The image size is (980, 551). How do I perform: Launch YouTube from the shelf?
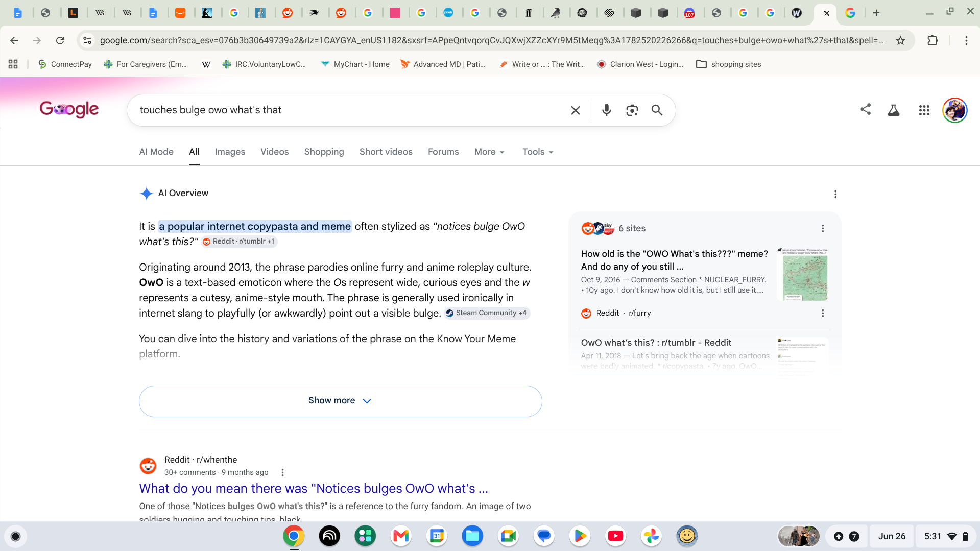click(x=615, y=536)
